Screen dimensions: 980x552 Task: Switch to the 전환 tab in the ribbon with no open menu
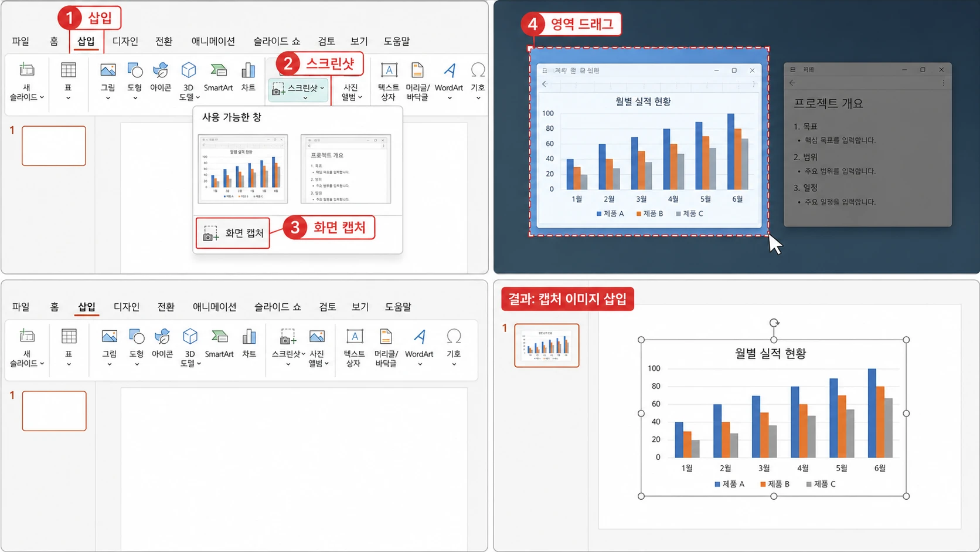(166, 307)
